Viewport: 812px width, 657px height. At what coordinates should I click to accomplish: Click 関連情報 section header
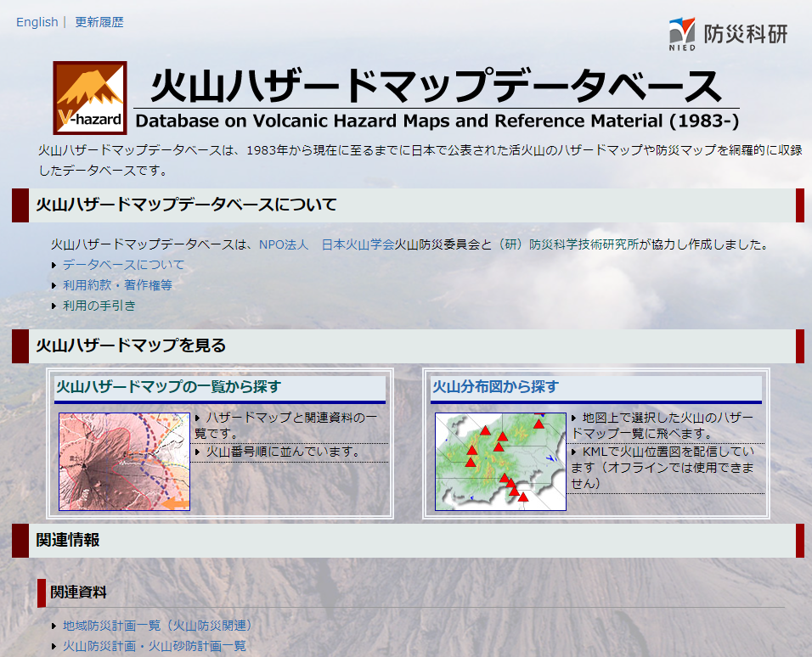pos(408,541)
